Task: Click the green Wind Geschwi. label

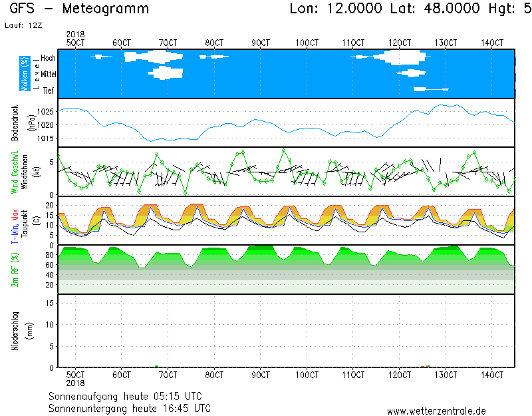Action: [x=15, y=171]
